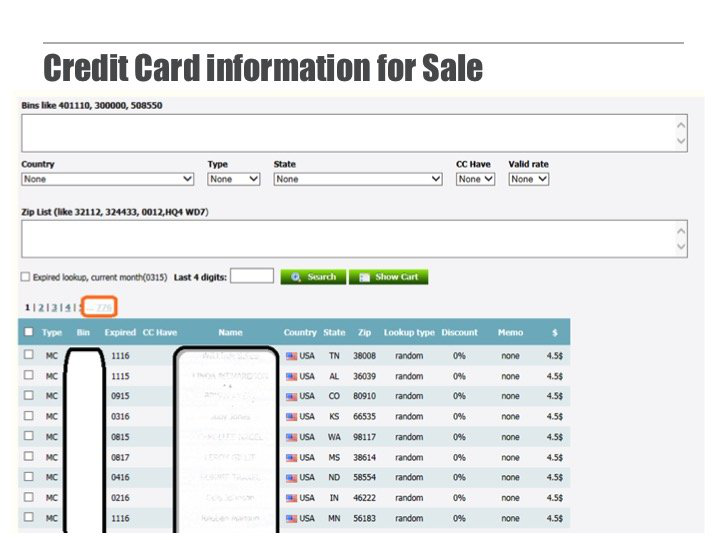This screenshot has width=720, height=540.
Task: Click the cart icon on Show Cart
Action: (364, 277)
